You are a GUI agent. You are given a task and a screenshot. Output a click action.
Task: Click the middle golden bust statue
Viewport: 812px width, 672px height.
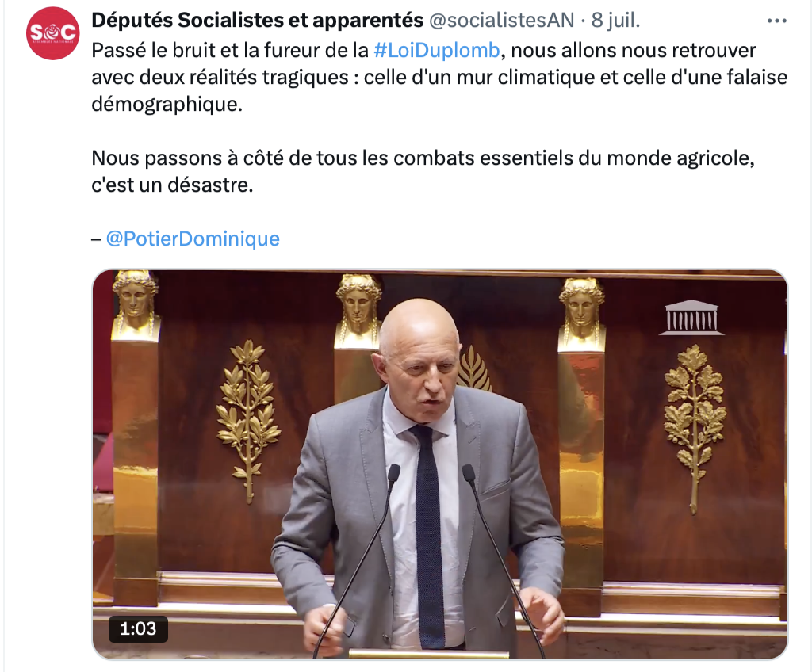[358, 311]
